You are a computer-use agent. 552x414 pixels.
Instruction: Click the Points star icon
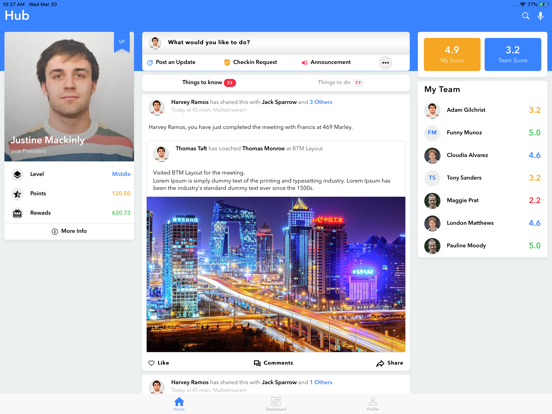[17, 194]
